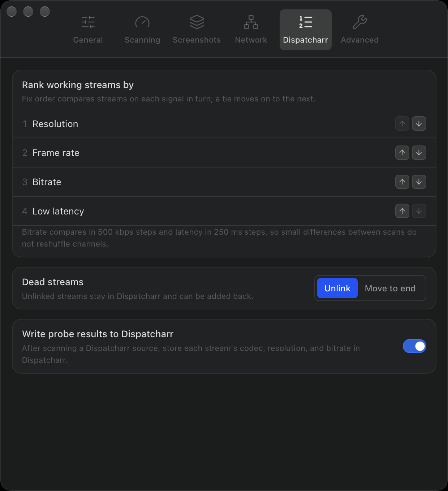Click the up arrow for Resolution
This screenshot has height=491, width=448.
coord(402,123)
